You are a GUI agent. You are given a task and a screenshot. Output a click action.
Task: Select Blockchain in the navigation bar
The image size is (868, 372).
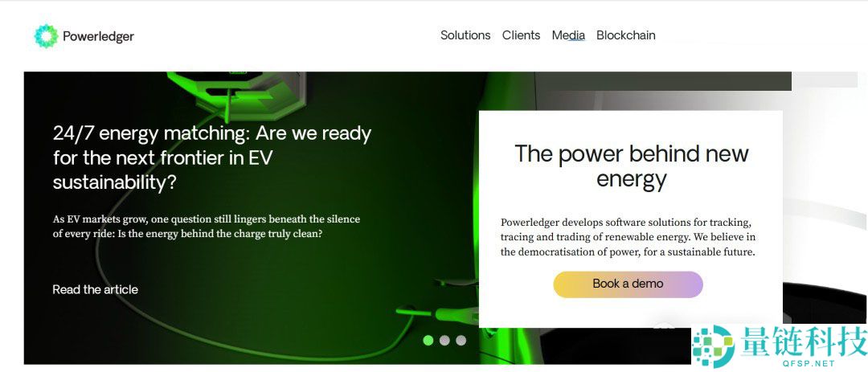pos(626,35)
